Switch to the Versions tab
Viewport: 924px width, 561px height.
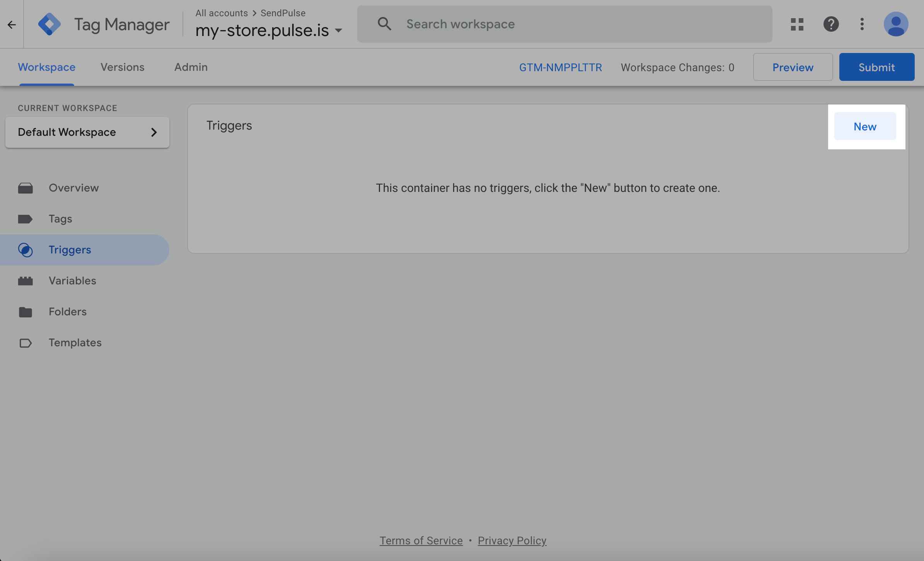122,67
